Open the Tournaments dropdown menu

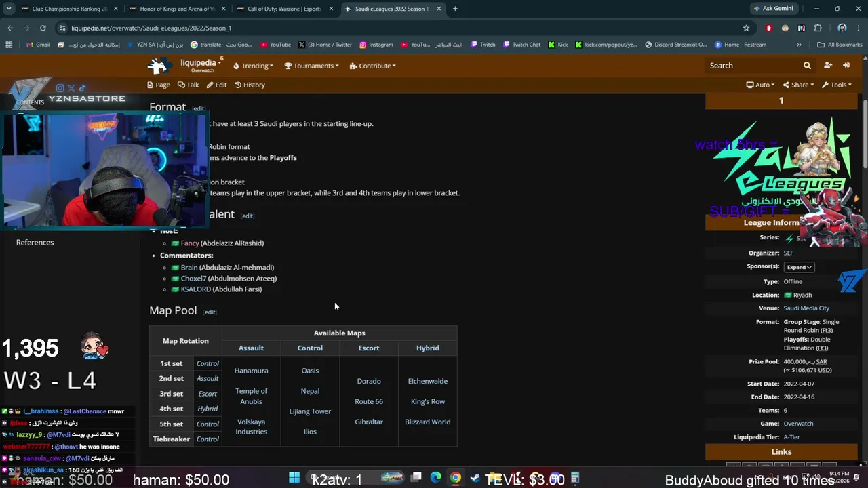pos(311,66)
